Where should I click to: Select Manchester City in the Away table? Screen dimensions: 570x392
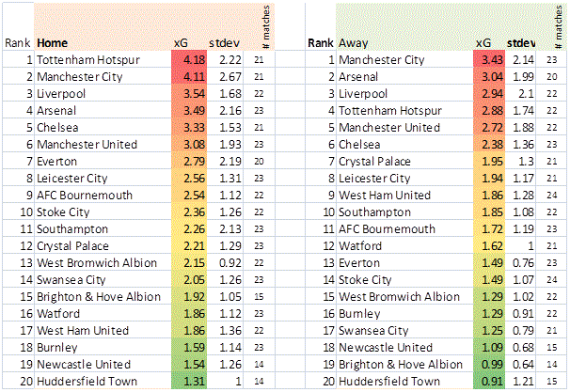click(x=386, y=60)
